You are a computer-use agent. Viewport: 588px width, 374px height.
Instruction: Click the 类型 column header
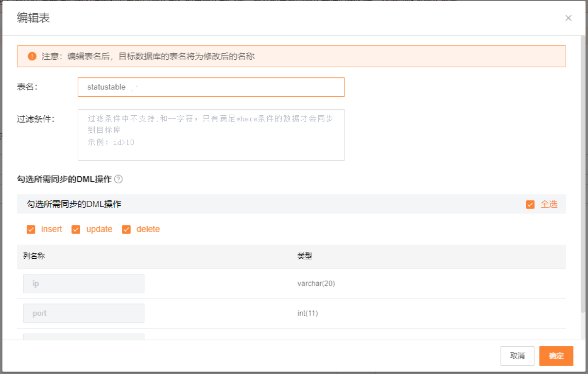[x=305, y=256]
